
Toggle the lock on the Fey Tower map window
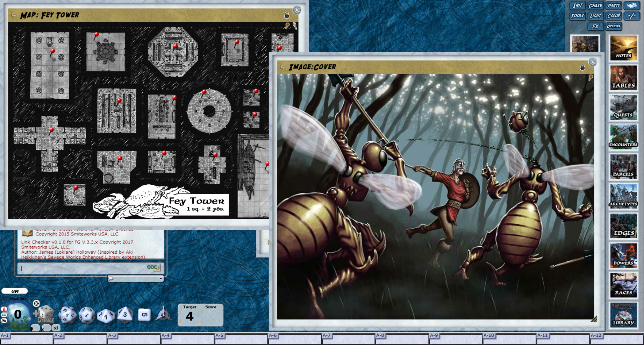(287, 15)
